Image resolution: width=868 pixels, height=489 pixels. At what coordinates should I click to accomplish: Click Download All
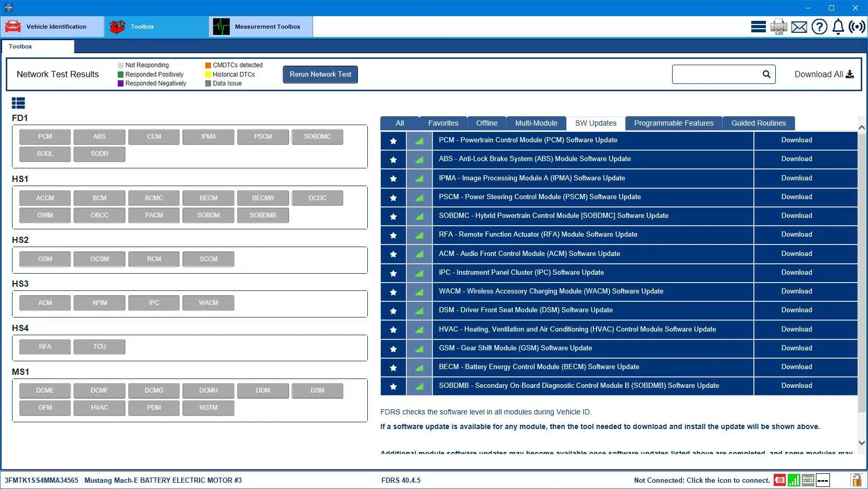(x=824, y=74)
